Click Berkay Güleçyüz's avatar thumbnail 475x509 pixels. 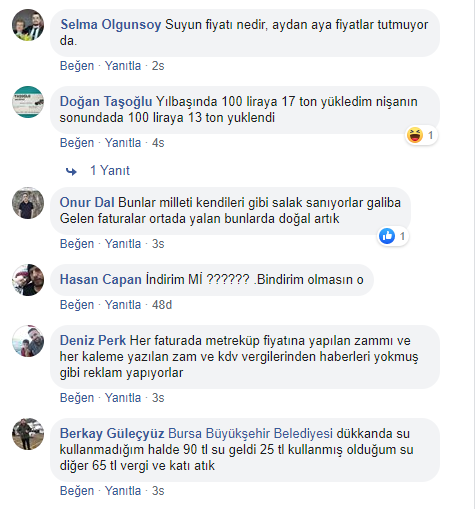pos(28,434)
